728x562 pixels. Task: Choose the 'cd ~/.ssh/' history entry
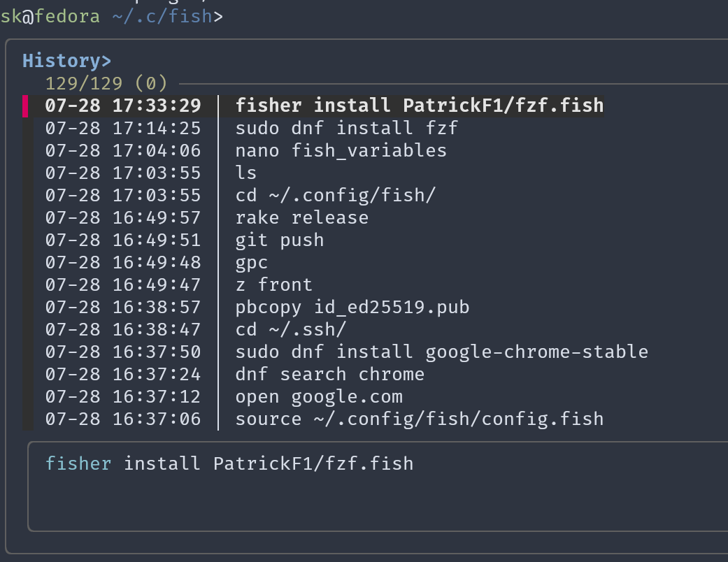coord(290,329)
